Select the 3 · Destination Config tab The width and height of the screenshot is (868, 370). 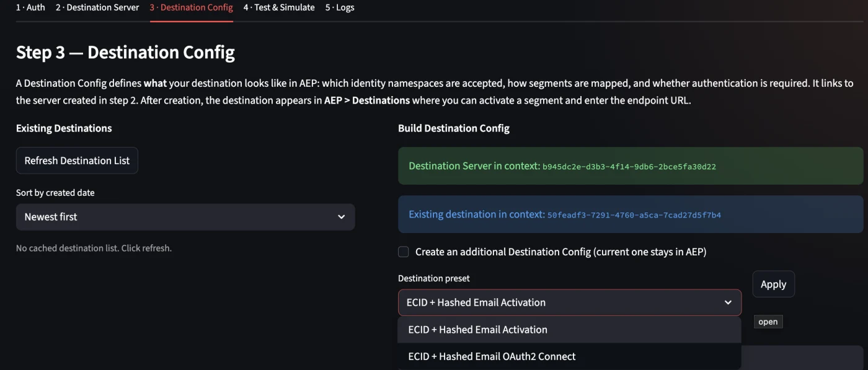(192, 7)
